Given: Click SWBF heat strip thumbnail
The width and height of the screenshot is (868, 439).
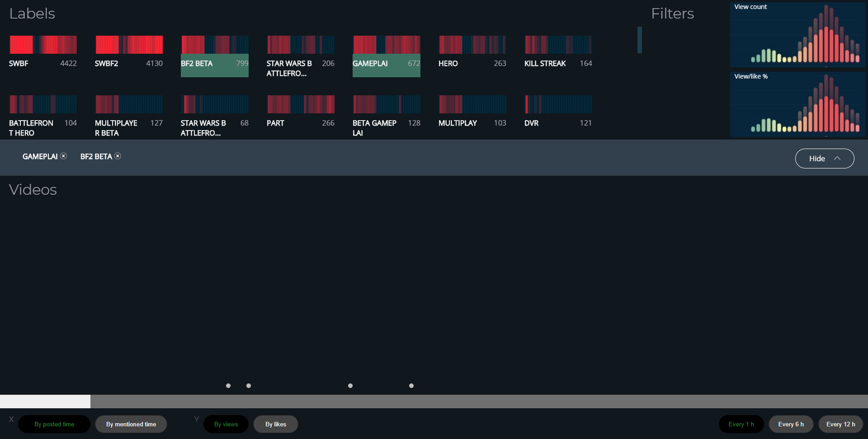Looking at the screenshot, I should coord(43,45).
